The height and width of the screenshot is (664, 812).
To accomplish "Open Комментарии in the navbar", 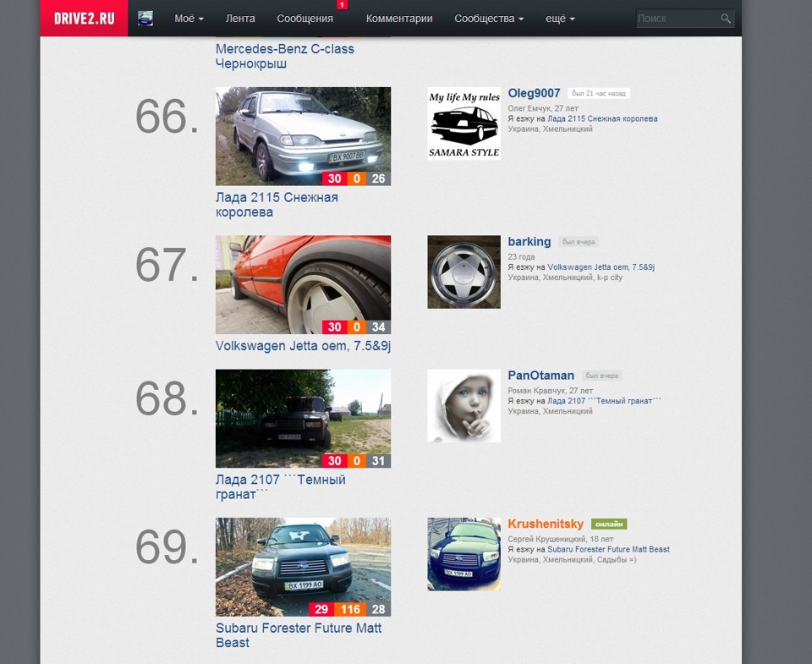I will coord(399,19).
